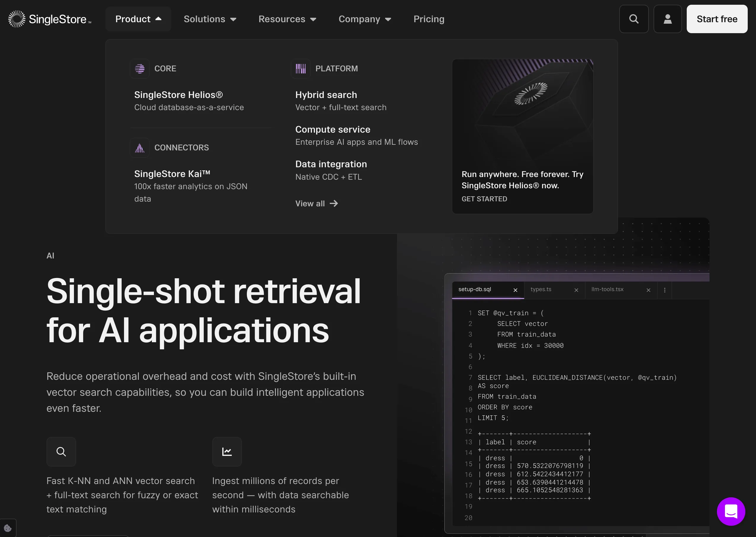The image size is (756, 537).
Task: Click the SingleStore logo
Action: [x=50, y=19]
